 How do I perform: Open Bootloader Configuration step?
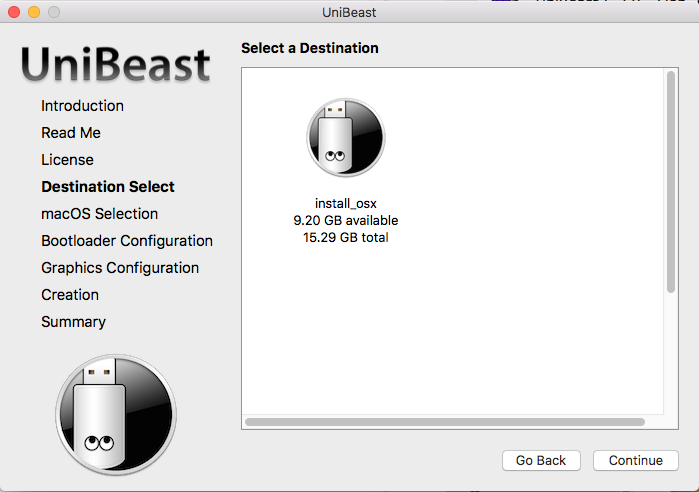[127, 241]
